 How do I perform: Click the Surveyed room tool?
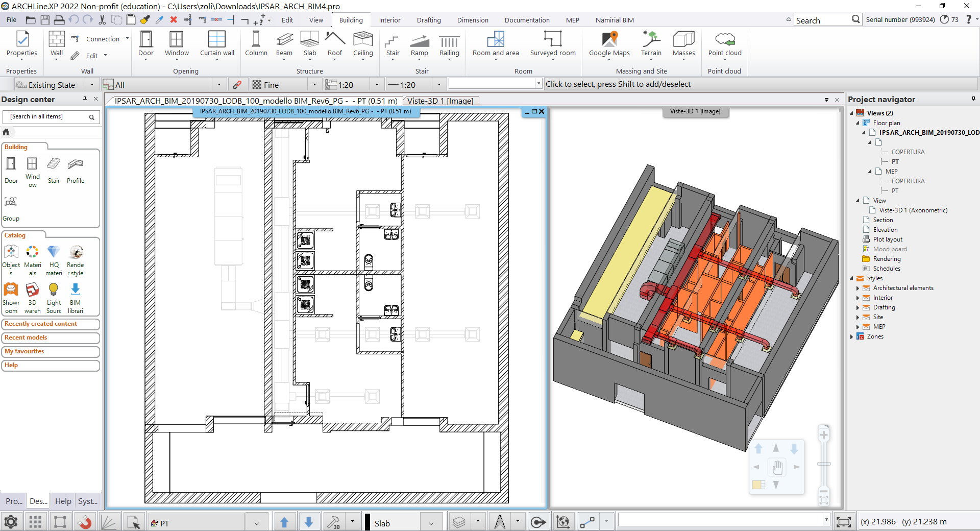552,44
